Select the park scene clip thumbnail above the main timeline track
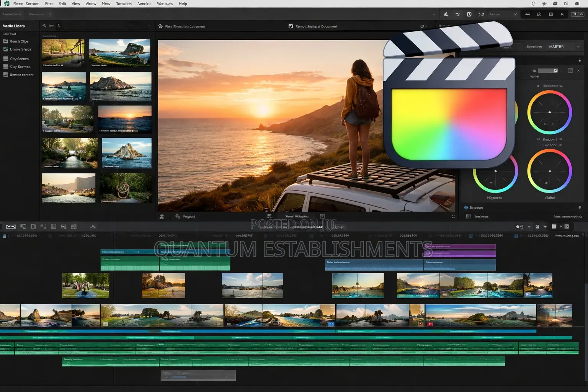This screenshot has width=588, height=392. tap(86, 286)
